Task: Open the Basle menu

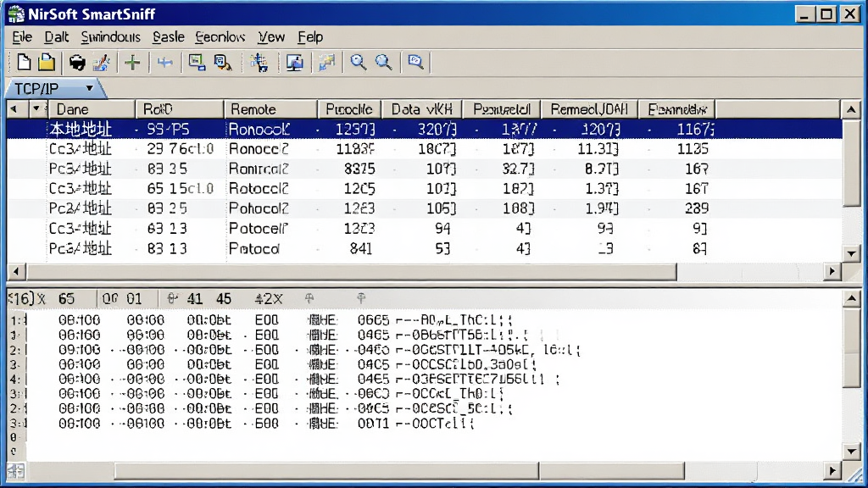Action: tap(169, 37)
